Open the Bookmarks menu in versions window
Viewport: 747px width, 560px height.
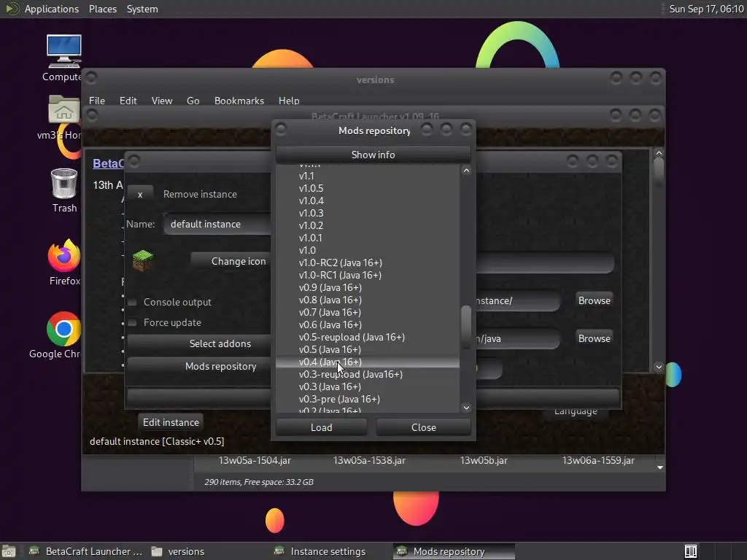pyautogui.click(x=239, y=101)
